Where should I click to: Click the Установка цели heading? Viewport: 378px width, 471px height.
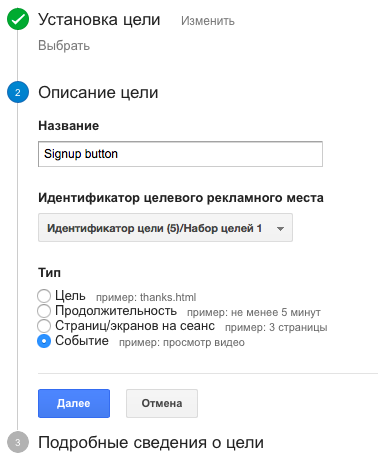point(99,20)
